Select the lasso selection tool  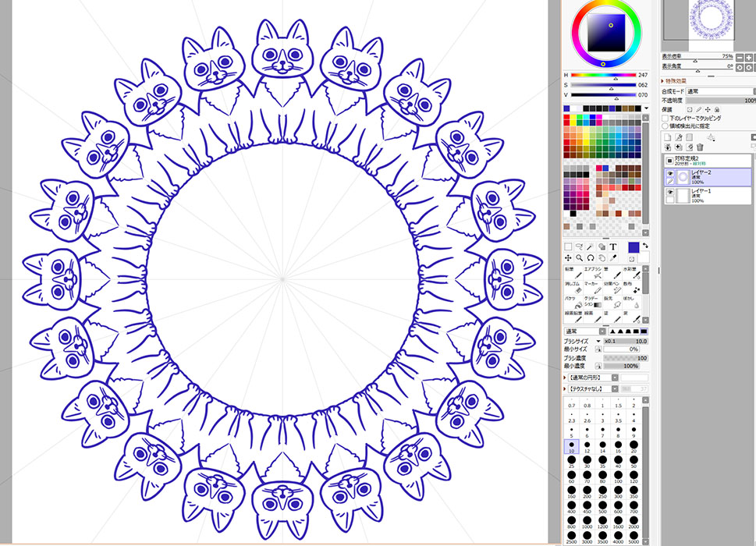(x=580, y=246)
